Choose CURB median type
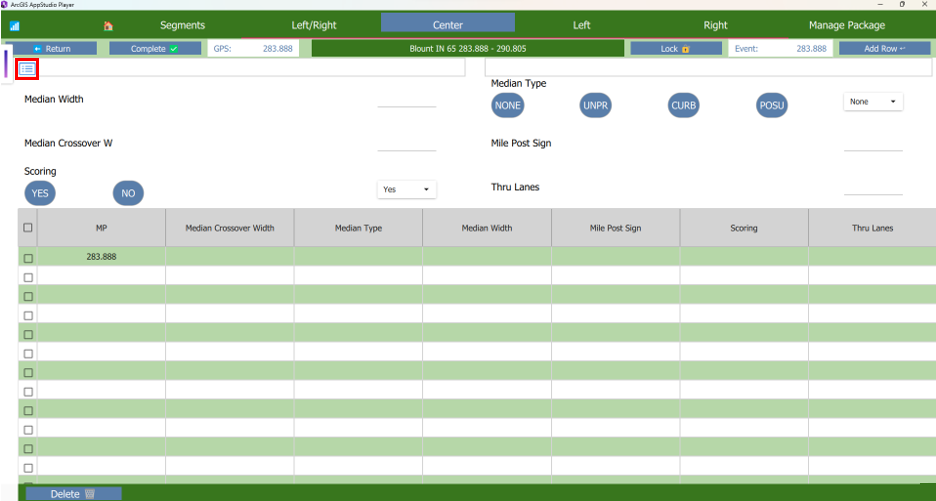 pos(683,105)
